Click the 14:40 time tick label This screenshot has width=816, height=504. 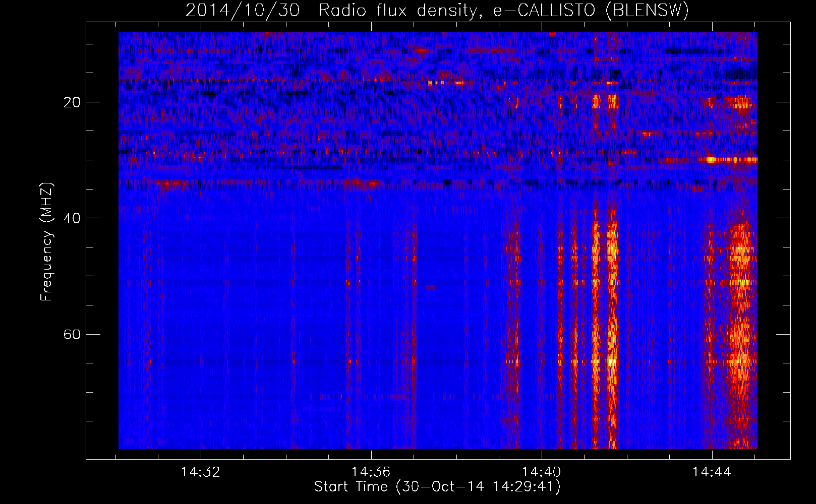(x=541, y=472)
